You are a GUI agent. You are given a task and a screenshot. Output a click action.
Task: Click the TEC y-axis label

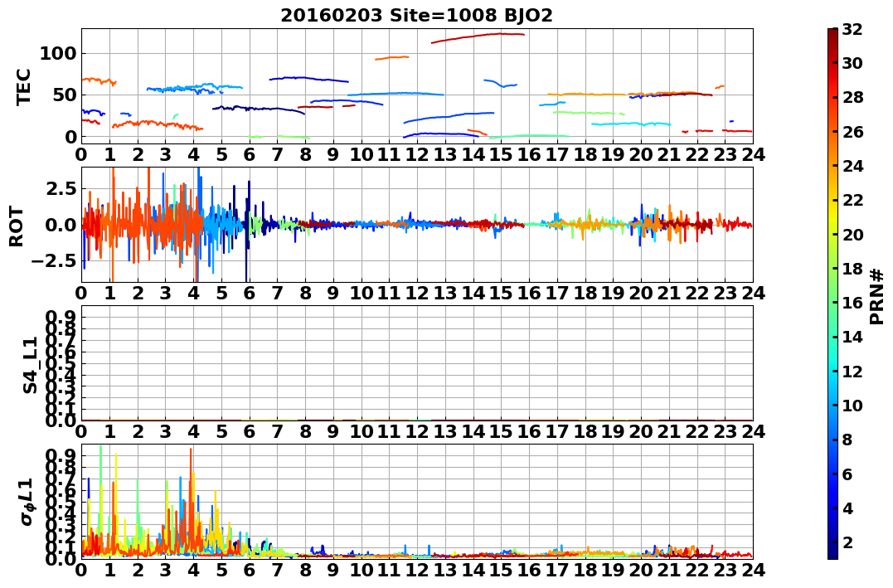22,86
